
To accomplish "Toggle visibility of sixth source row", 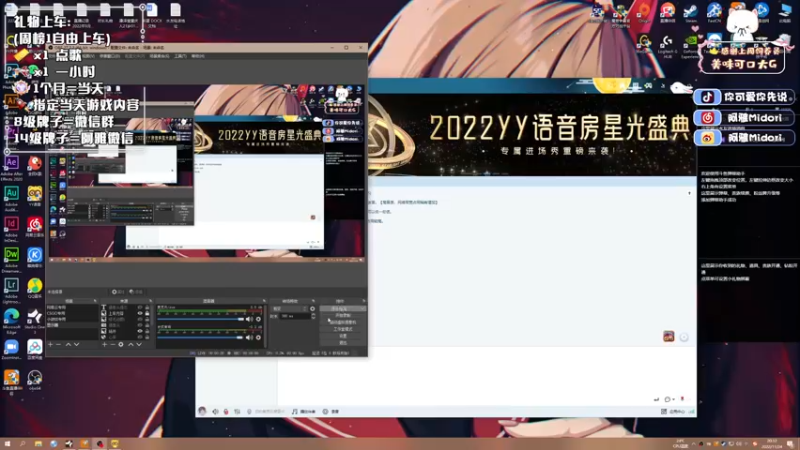I will (140, 337).
